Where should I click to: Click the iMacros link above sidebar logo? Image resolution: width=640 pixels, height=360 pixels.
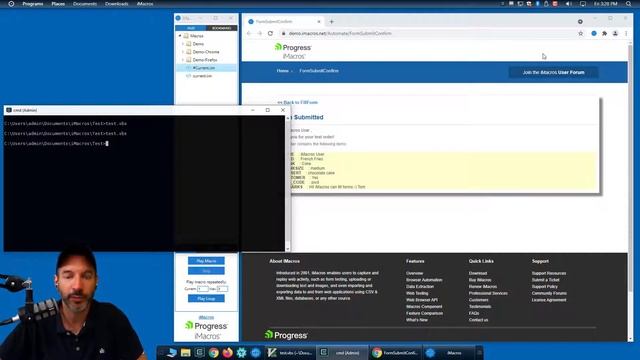pos(206,318)
